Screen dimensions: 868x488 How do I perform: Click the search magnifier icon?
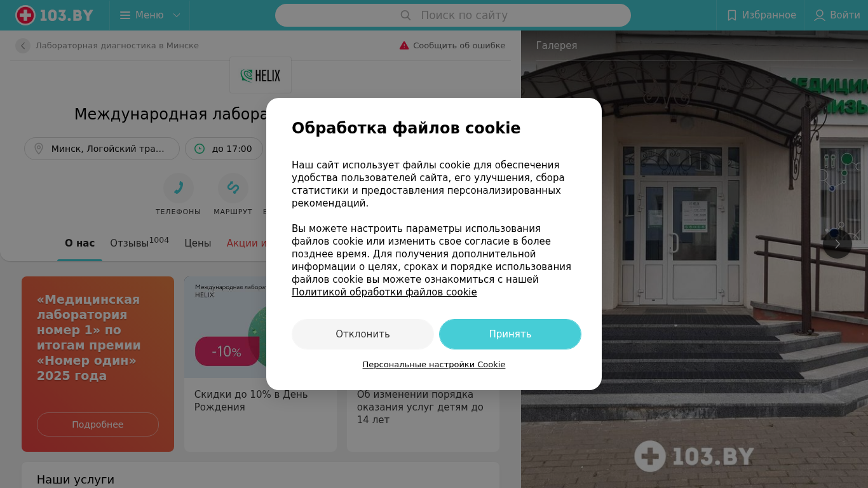click(x=405, y=15)
